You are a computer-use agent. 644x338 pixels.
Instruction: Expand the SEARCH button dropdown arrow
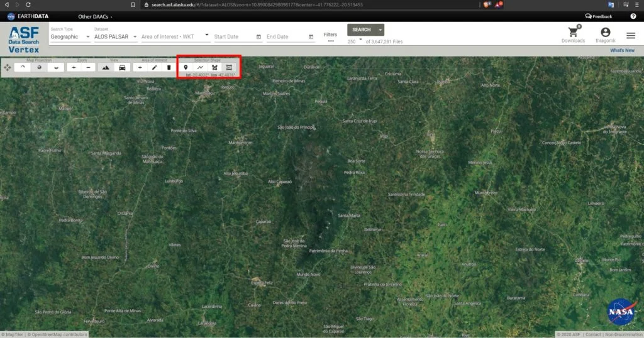click(380, 30)
